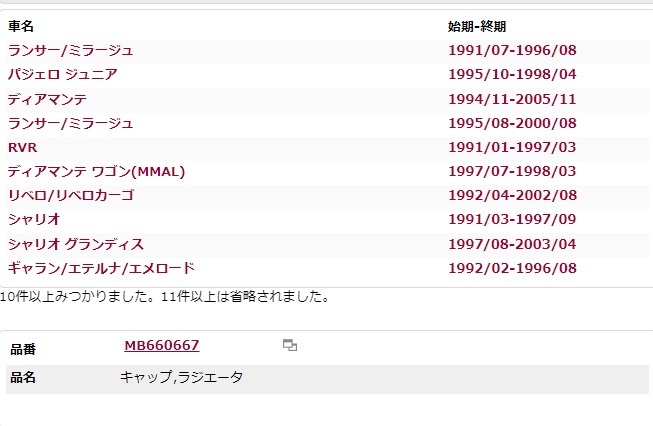Choose ディアマンテ ワゴン(MMAL) from the list

[96, 171]
